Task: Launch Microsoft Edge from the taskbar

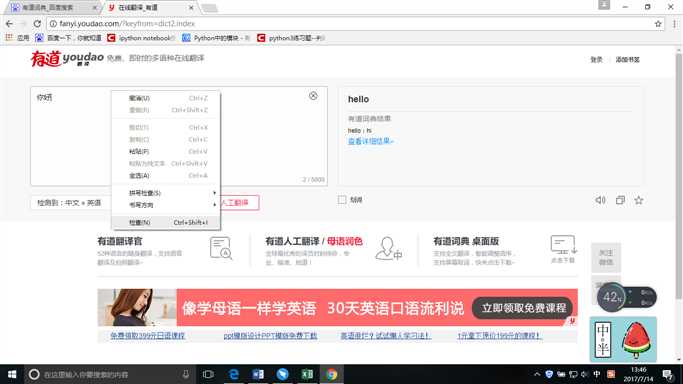Action: pos(233,374)
